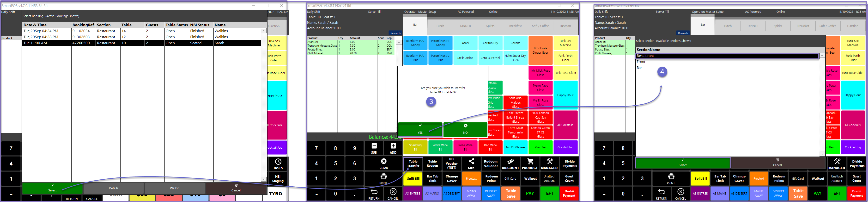The image size is (868, 202).
Task: Click Cocktail Jug tile in right window
Action: tap(853, 147)
